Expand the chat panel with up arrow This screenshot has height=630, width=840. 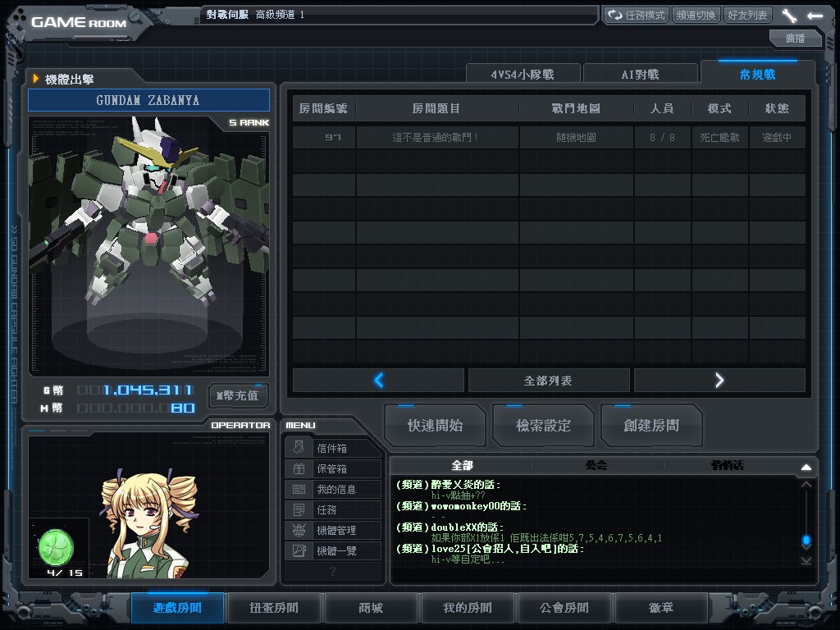(806, 467)
